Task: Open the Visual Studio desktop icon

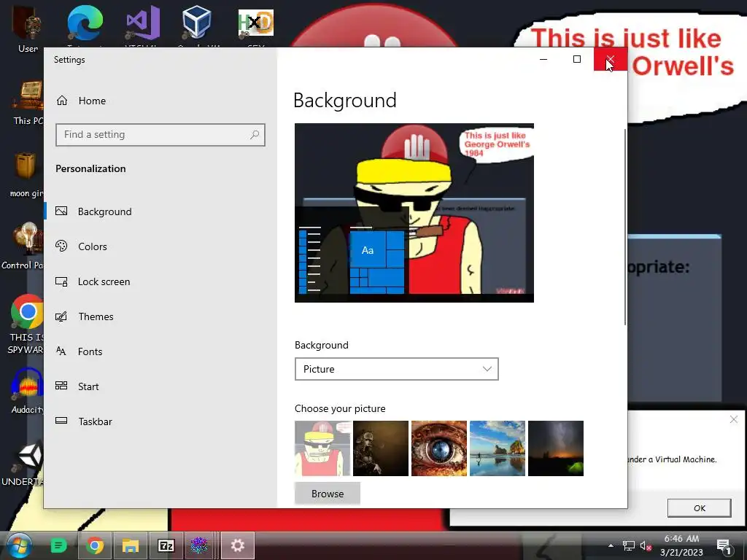Action: coord(142,24)
